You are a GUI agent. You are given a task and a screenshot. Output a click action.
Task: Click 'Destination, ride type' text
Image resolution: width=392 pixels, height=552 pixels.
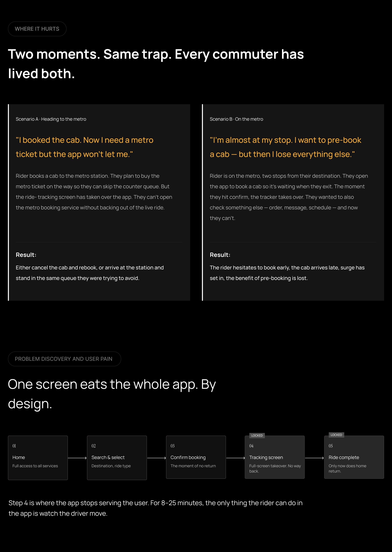click(x=111, y=466)
